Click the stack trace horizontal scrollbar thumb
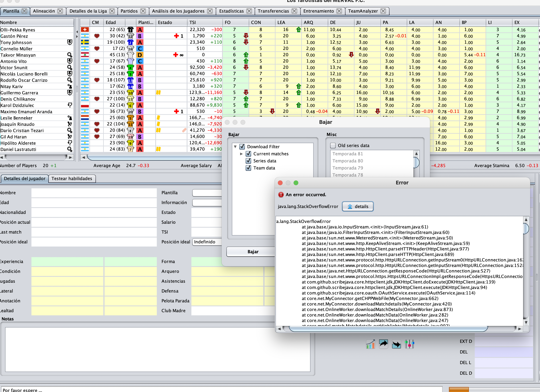Image resolution: width=540 pixels, height=392 pixels. (x=388, y=329)
